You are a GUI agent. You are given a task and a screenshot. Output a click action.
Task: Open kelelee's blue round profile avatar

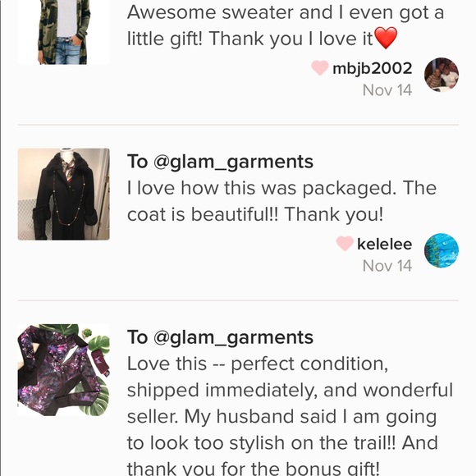(441, 250)
